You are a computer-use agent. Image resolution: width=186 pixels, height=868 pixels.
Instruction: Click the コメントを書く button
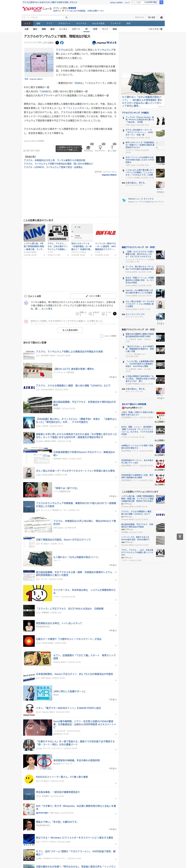click(93, 296)
